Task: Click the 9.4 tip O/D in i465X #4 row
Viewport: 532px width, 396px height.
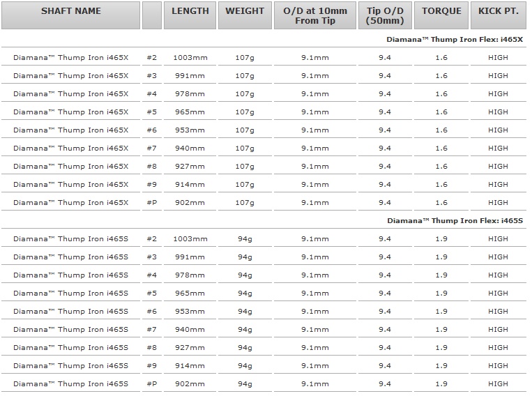Action: (385, 94)
